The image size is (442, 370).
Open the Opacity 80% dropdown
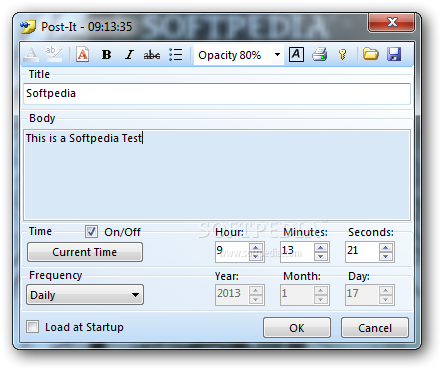click(x=239, y=55)
